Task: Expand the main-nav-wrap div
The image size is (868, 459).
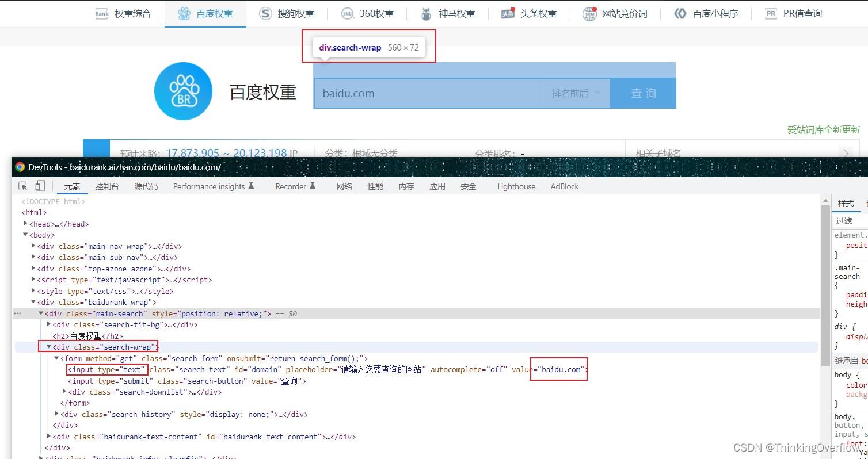Action: (33, 246)
